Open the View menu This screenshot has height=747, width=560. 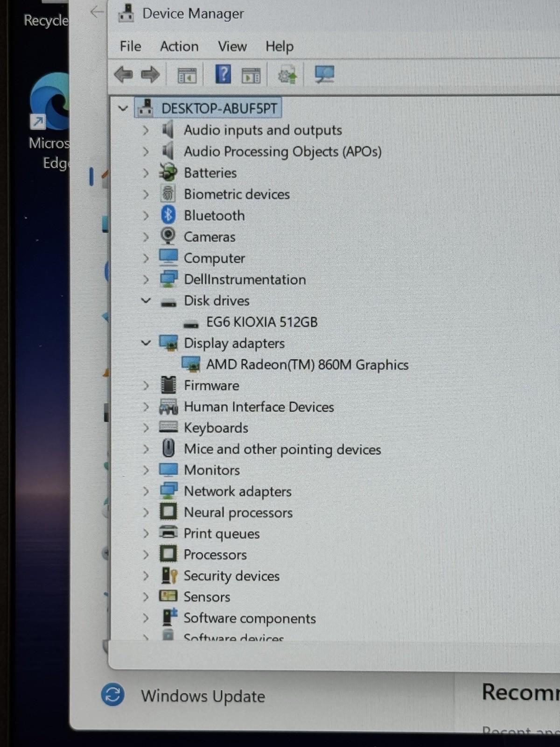point(232,46)
